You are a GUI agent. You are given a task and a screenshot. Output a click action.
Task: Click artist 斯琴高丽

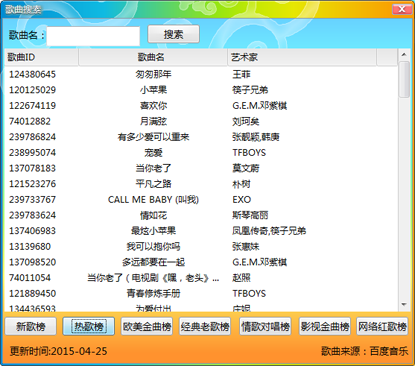(250, 215)
